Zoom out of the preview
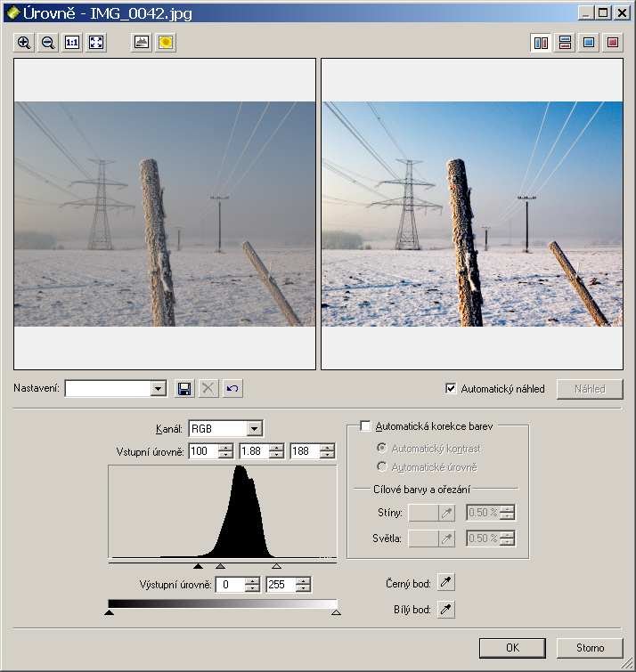 tap(48, 43)
